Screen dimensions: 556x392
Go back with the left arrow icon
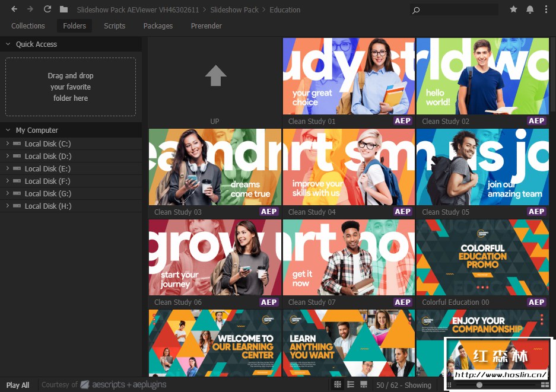(x=14, y=9)
